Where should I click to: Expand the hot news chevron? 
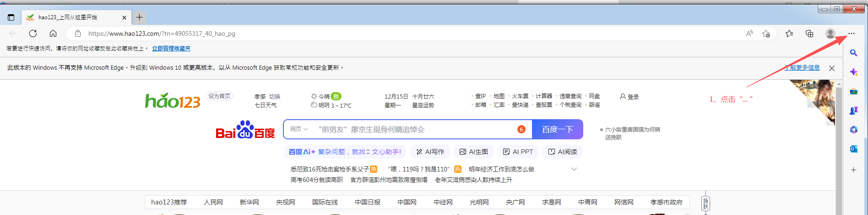(x=574, y=169)
